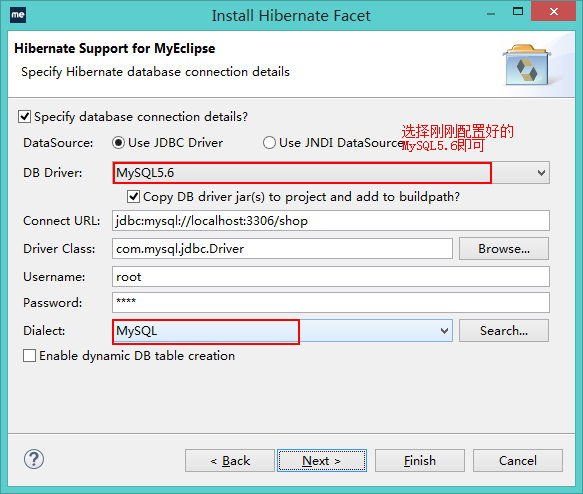
Task: Click the Password input field
Action: (331, 303)
